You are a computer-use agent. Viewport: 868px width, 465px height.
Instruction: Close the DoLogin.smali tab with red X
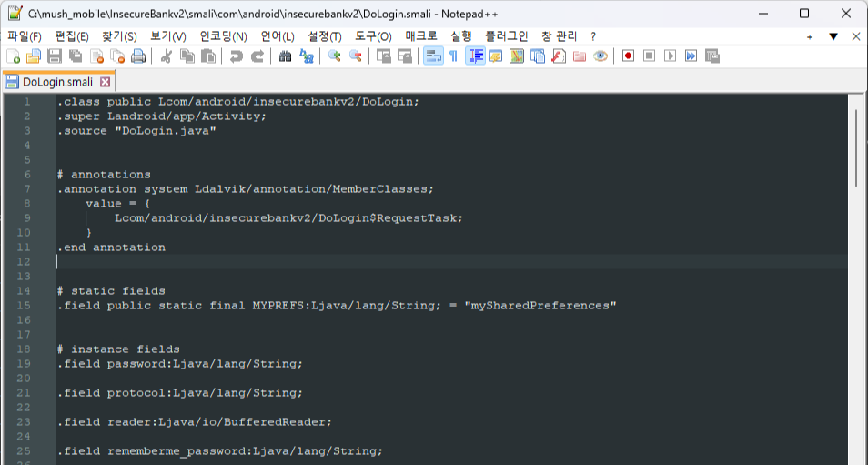(105, 82)
